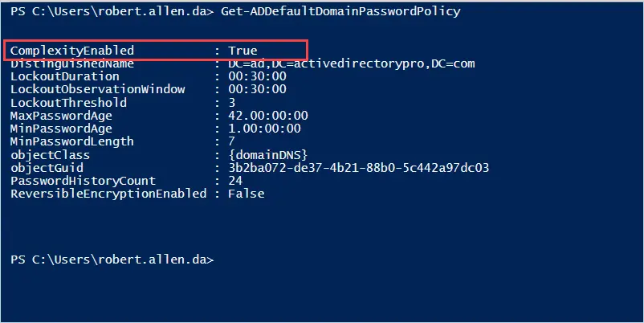This screenshot has width=644, height=323.
Task: Click the DC=ad,DC=activedirectorypro,DC=com value
Action: 352,64
